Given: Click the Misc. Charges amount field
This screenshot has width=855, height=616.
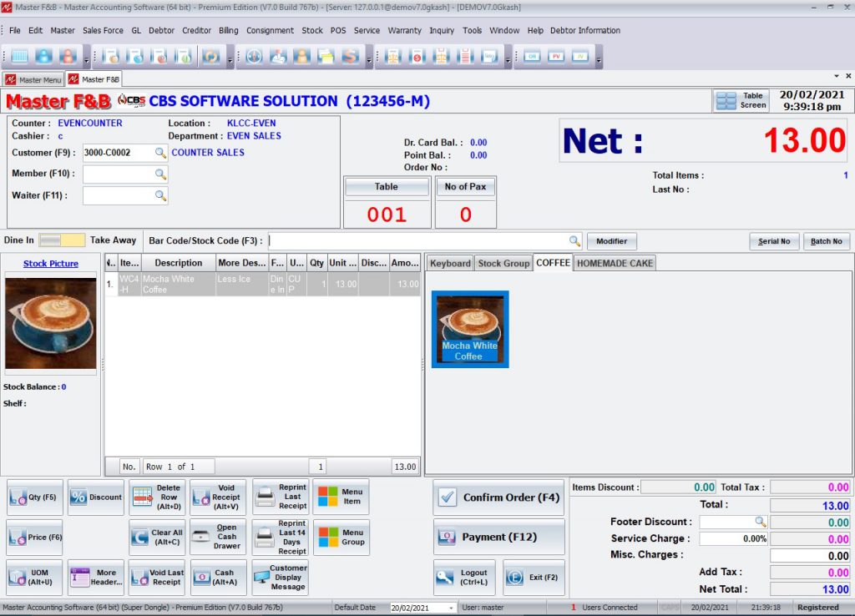Looking at the screenshot, I should tap(810, 556).
